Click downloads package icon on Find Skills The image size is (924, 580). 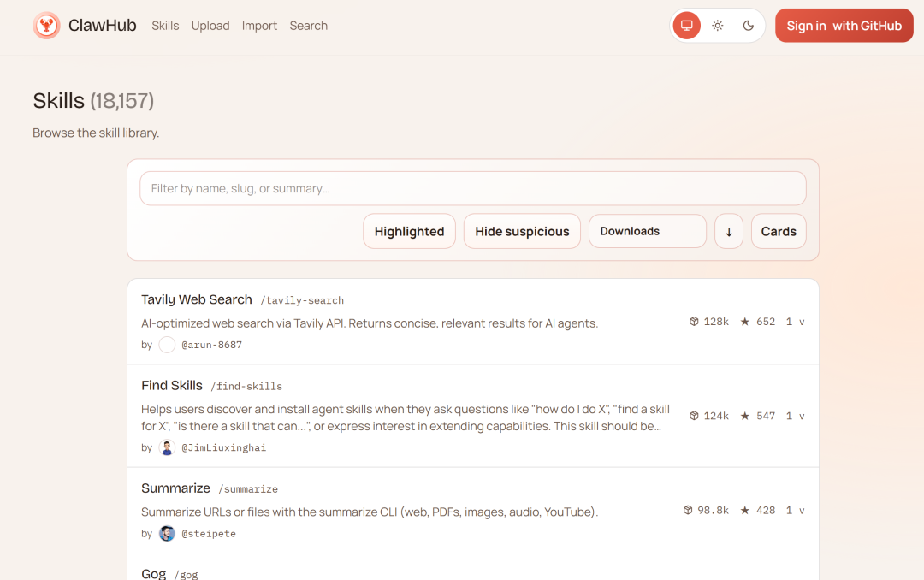[x=694, y=416]
